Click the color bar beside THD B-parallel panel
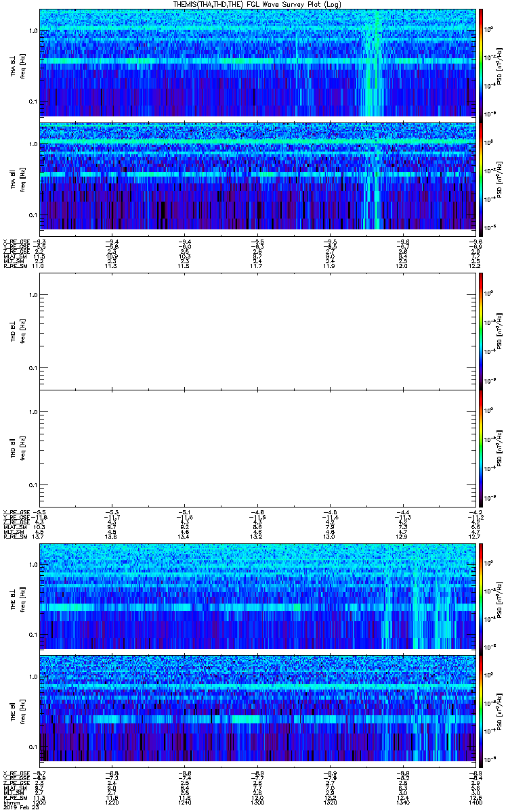Screen dimensions: 508x812 481,448
